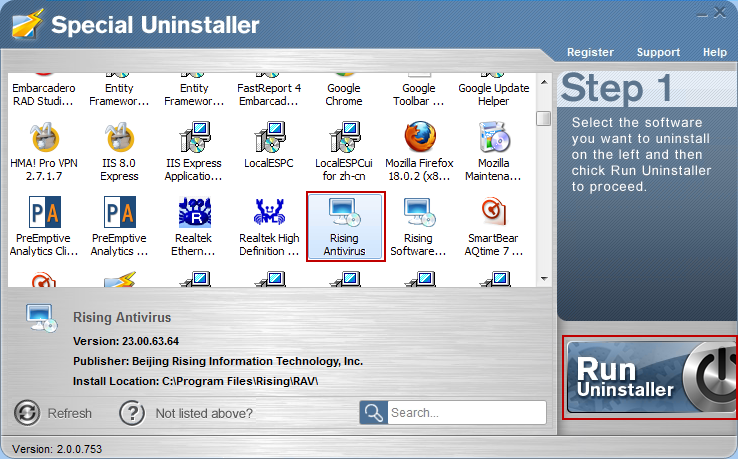Close the Special Uninstaller window
The image size is (738, 459).
point(720,13)
